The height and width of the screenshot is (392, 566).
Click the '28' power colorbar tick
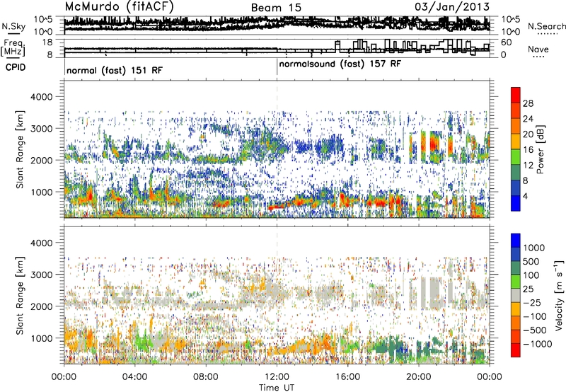point(528,103)
